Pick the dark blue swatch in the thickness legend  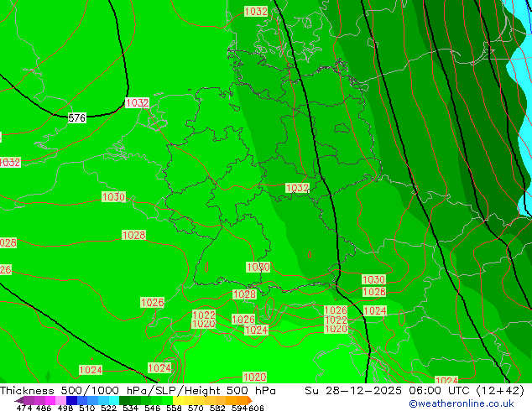point(71,400)
